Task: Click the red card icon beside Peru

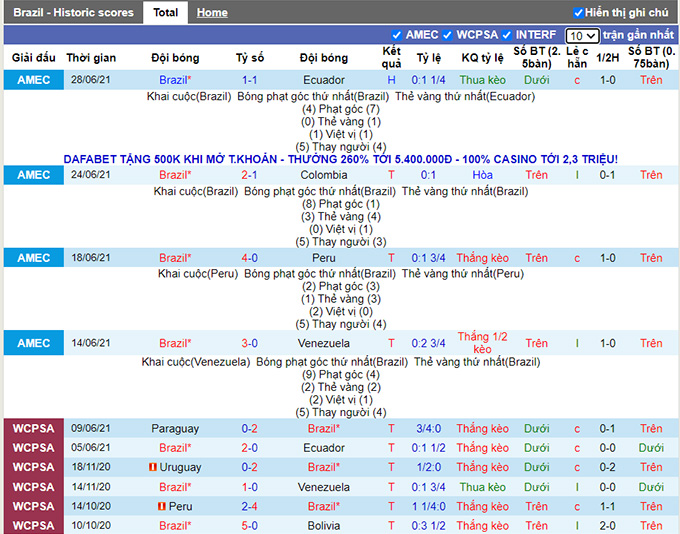Action: coord(161,506)
